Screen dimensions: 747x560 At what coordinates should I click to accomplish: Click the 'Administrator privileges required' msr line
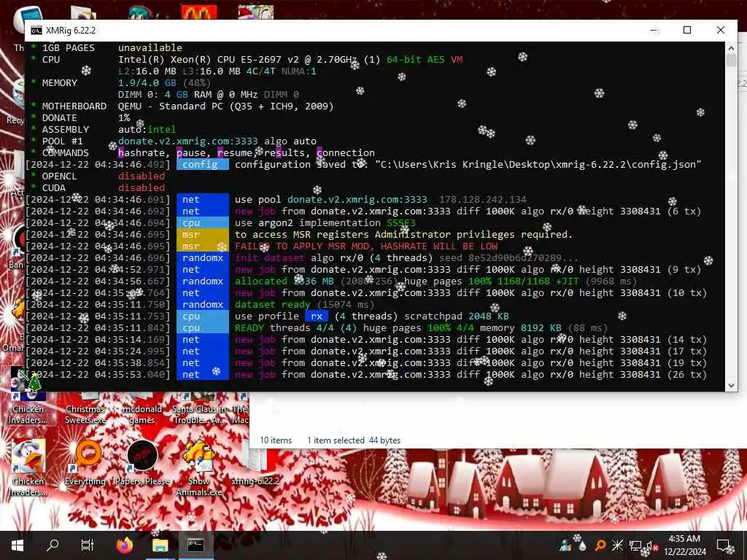tap(403, 234)
